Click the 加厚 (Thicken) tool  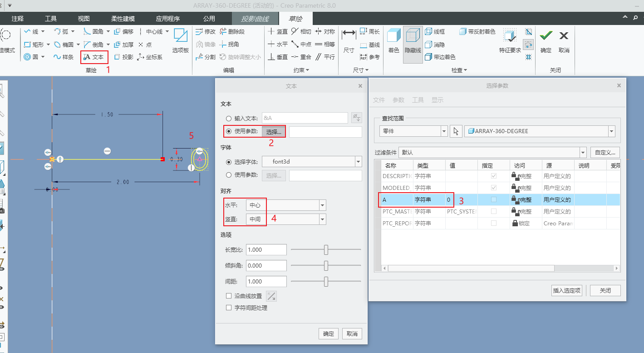pyautogui.click(x=123, y=45)
